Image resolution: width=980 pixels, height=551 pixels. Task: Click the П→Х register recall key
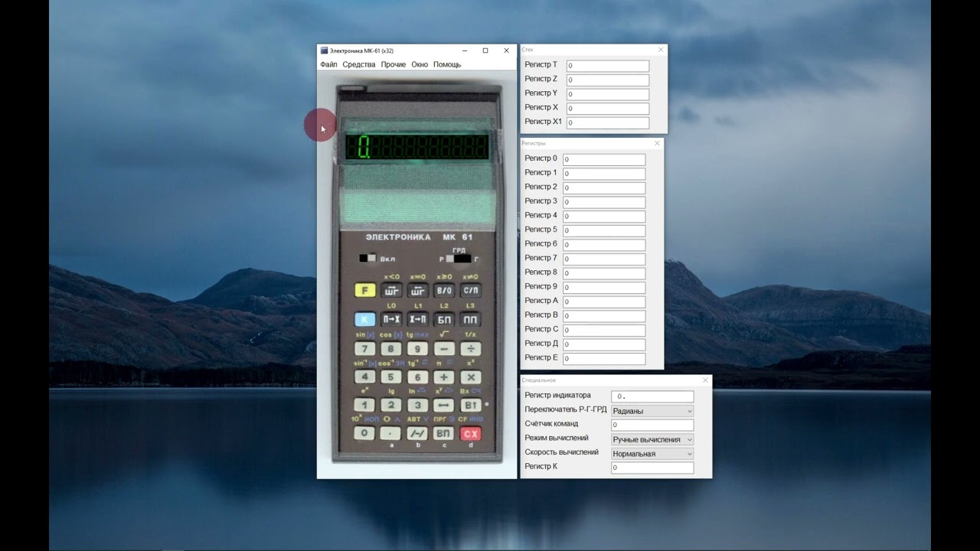(x=391, y=320)
